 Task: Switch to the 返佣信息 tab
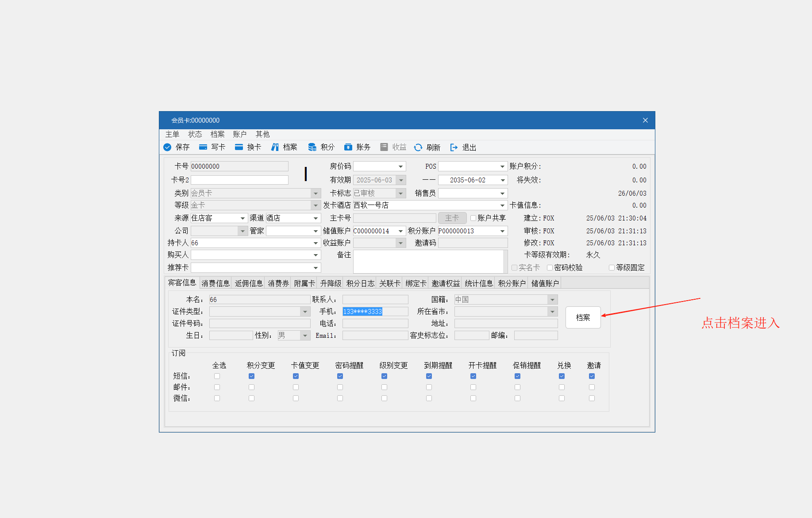click(249, 283)
